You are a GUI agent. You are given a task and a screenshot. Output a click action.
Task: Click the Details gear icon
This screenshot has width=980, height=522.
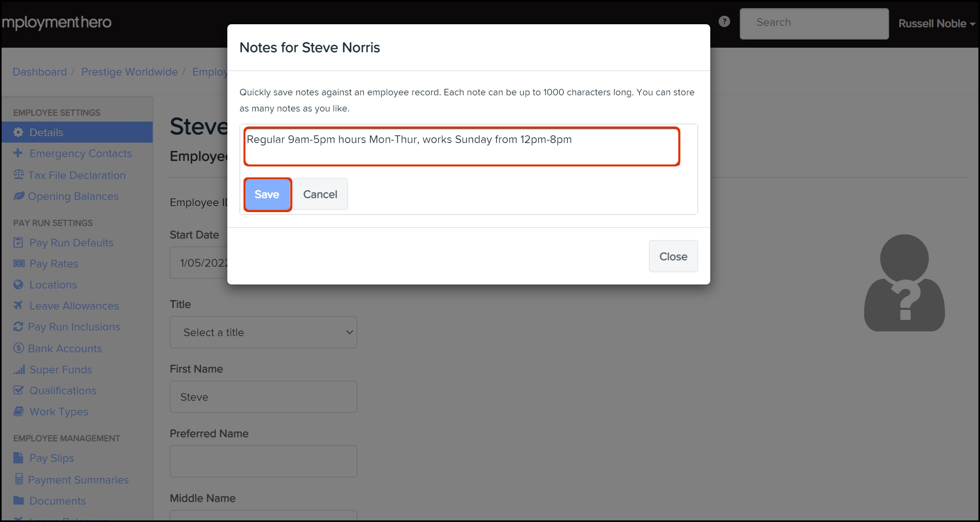[x=18, y=132]
